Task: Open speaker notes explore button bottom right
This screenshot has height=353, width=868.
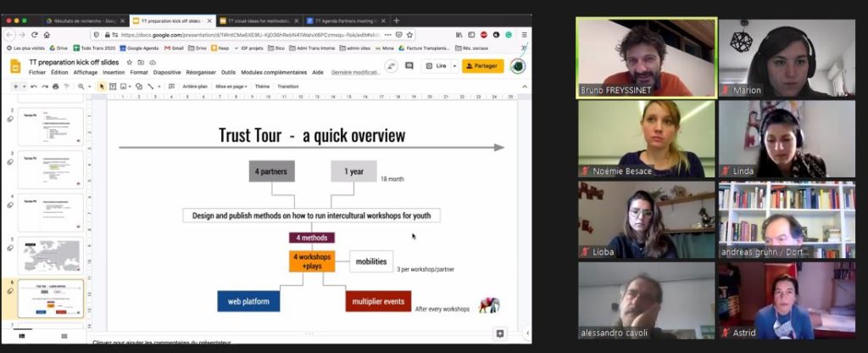Action: tap(500, 333)
